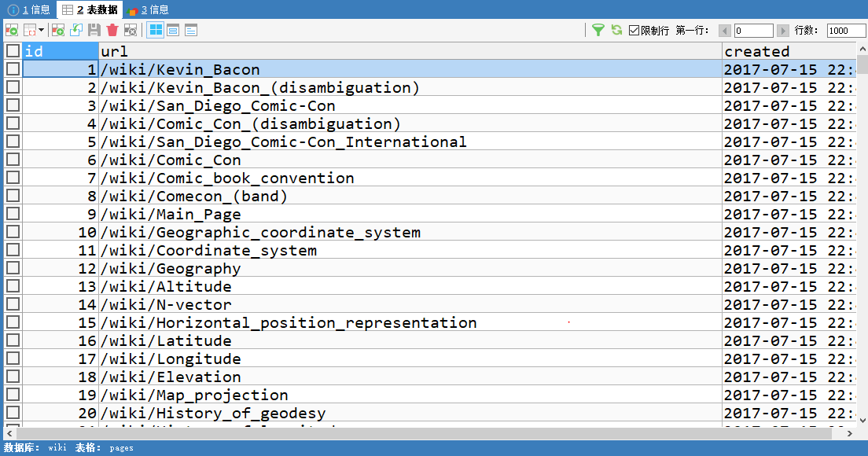Select the cell /wiki/Elevation
868x456 pixels.
(410, 377)
